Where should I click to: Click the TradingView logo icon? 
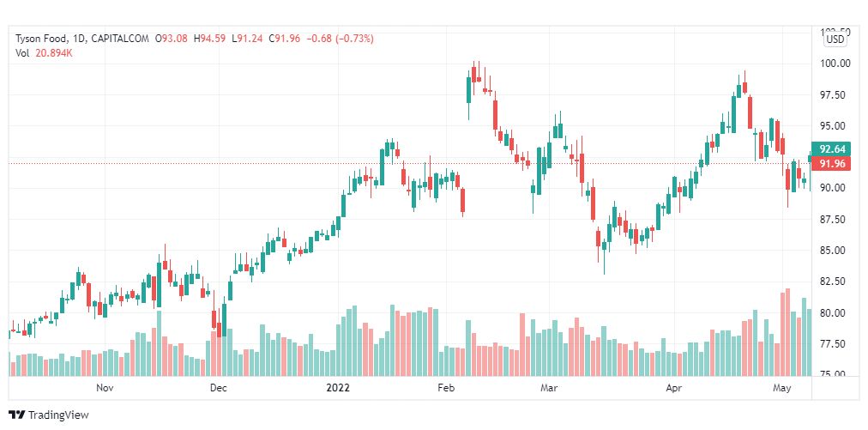(x=16, y=415)
